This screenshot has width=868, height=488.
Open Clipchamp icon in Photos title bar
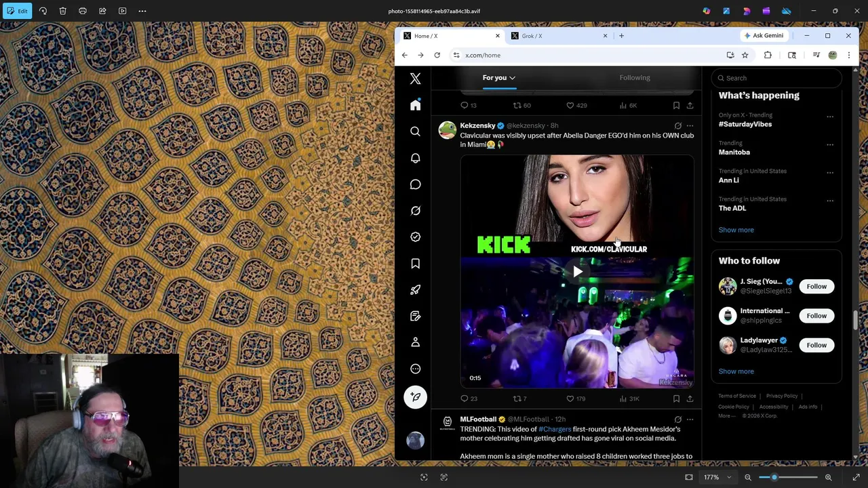pos(766,11)
